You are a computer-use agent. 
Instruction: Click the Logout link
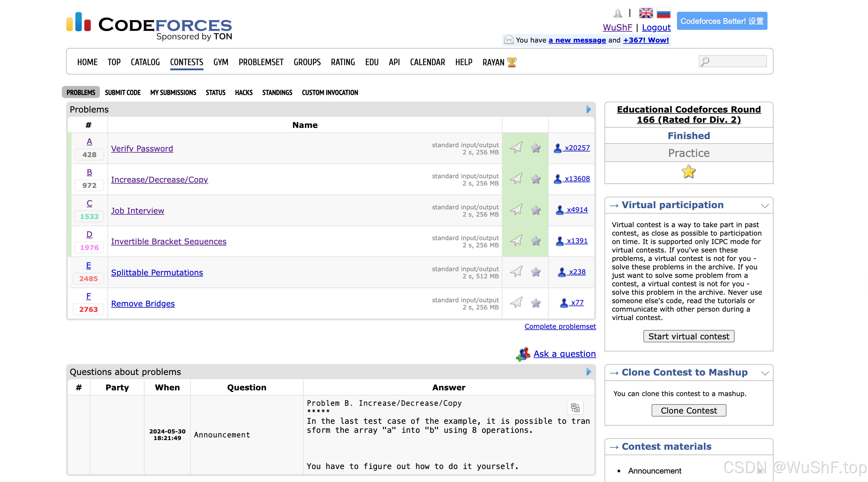[x=656, y=27]
